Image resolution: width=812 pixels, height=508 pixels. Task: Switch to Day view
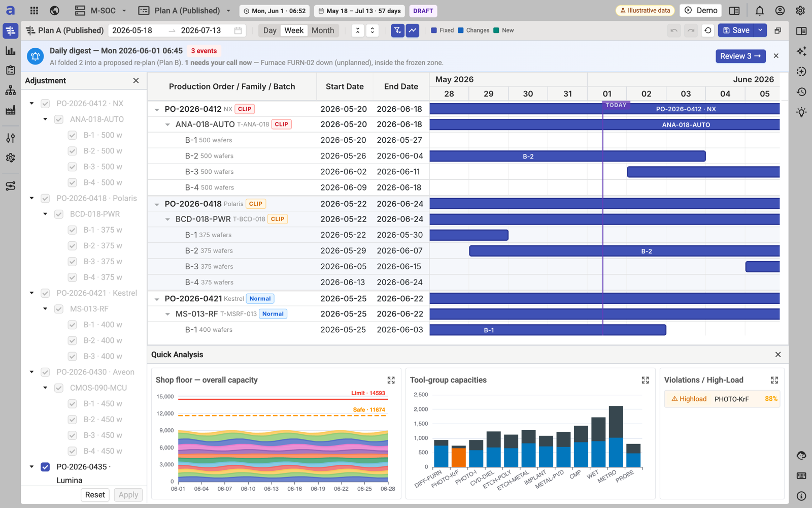[x=270, y=30]
